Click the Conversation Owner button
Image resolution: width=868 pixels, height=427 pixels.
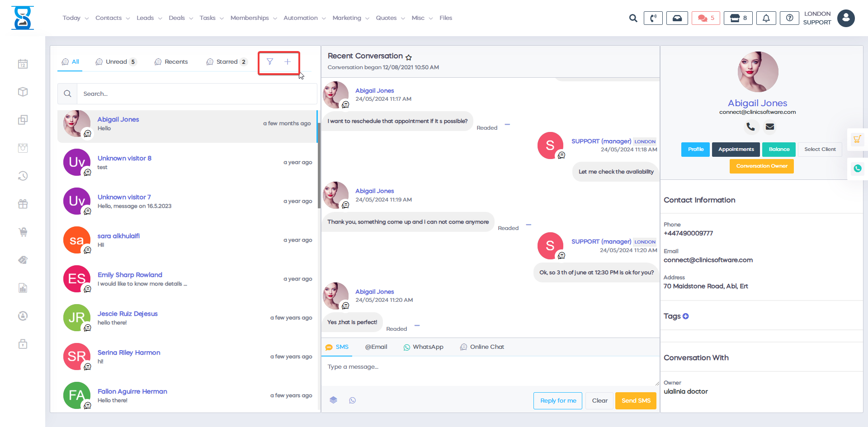(x=761, y=166)
